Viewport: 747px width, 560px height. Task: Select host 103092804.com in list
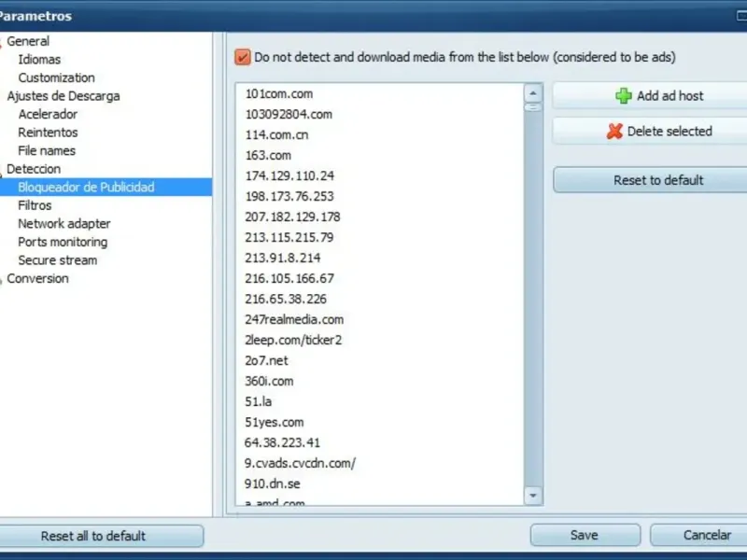[289, 114]
